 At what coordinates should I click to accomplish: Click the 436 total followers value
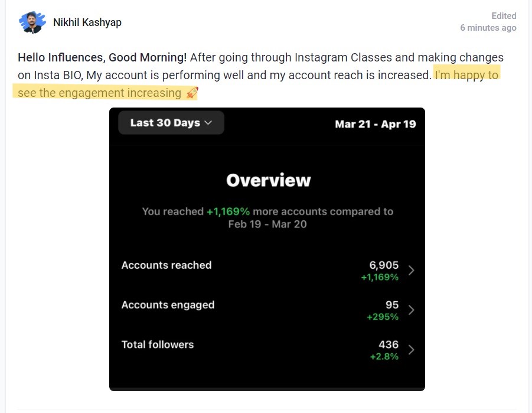pos(389,344)
